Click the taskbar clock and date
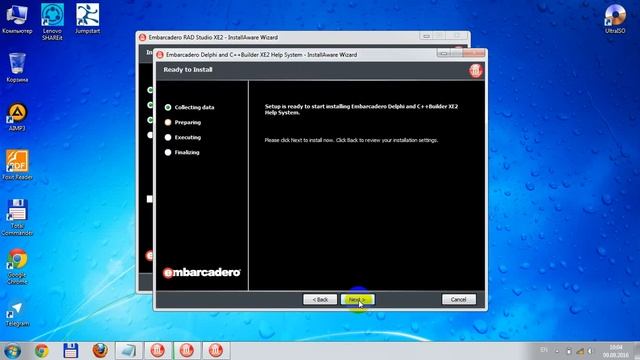The image size is (640, 360). 616,351
